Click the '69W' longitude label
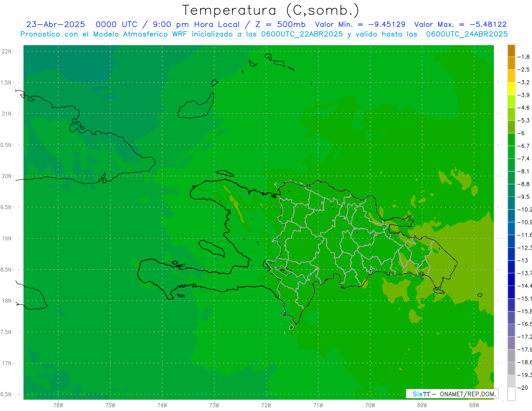Image resolution: width=532 pixels, height=411 pixels. click(x=422, y=405)
